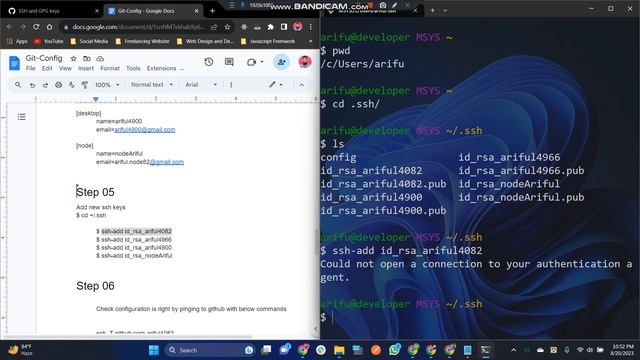
Task: Show hidden system tray icons
Action: pos(513,350)
